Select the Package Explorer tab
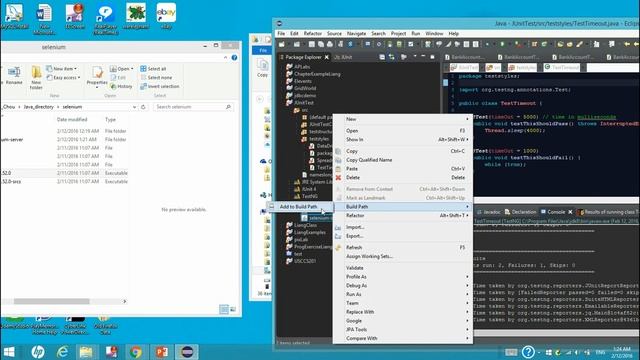This screenshot has height=360, width=640. (x=303, y=57)
